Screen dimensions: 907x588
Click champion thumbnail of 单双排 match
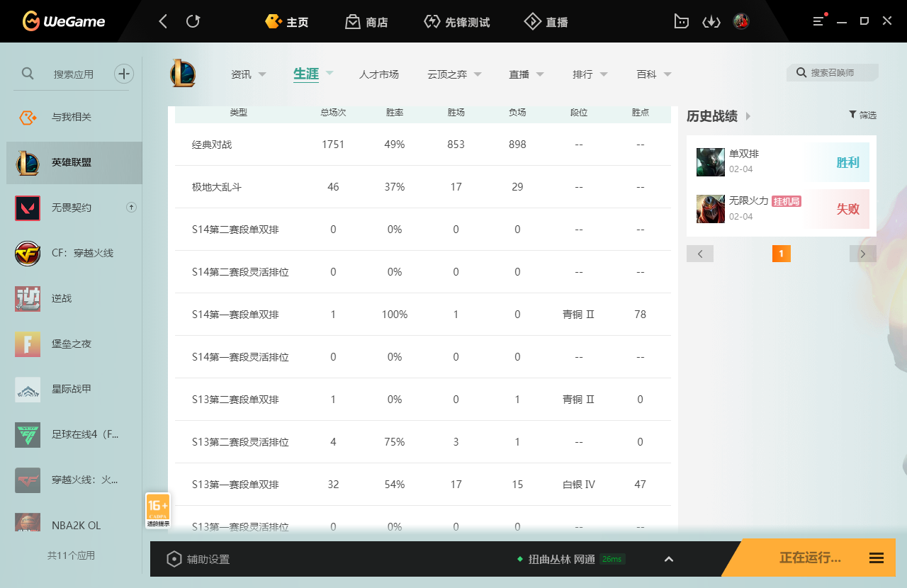coord(710,162)
